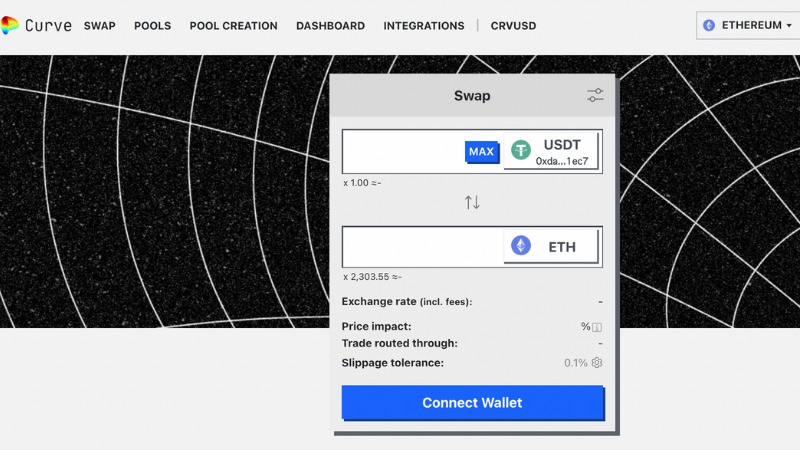
Task: Click the Ethereum network logo icon
Action: point(709,25)
